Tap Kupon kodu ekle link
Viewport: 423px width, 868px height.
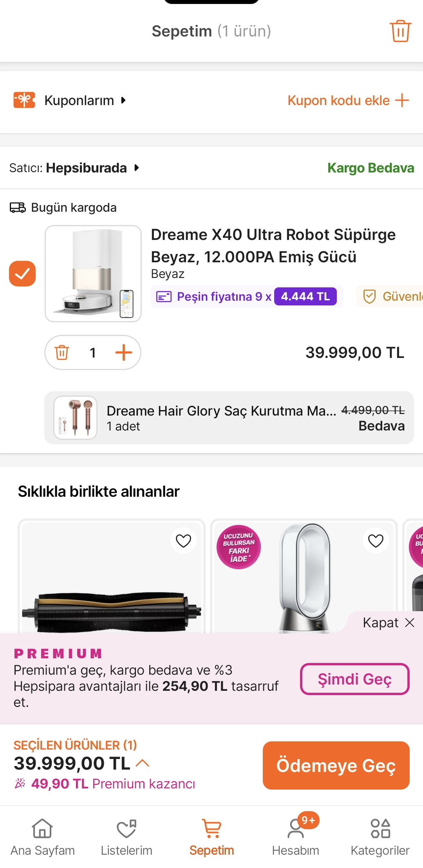point(348,100)
